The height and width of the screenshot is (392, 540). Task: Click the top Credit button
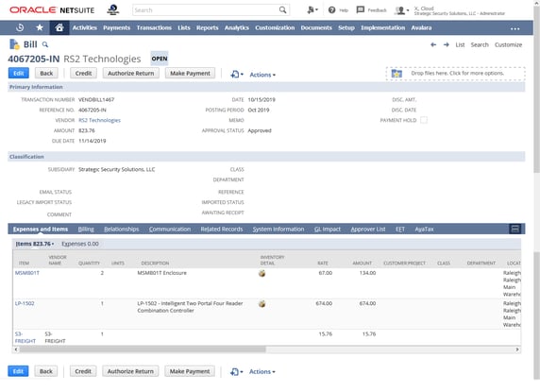coord(83,74)
